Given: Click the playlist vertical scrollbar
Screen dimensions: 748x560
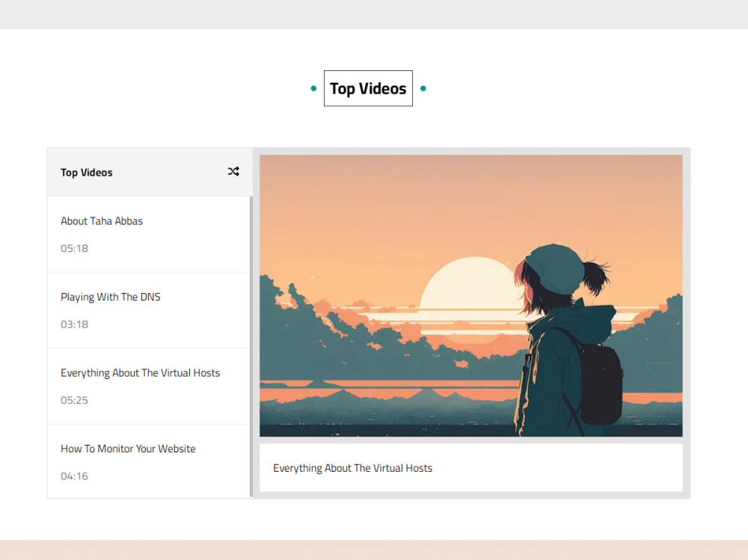Looking at the screenshot, I should tap(251, 347).
